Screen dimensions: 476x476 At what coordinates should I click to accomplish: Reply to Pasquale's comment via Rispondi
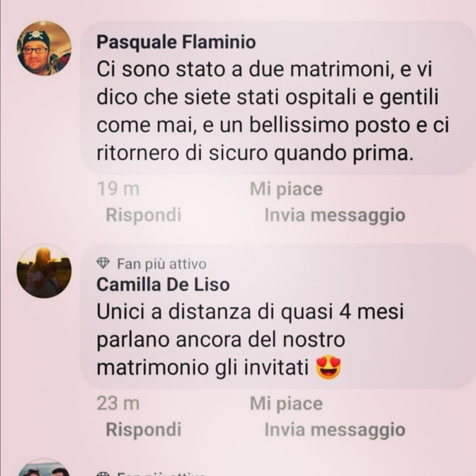click(x=144, y=215)
